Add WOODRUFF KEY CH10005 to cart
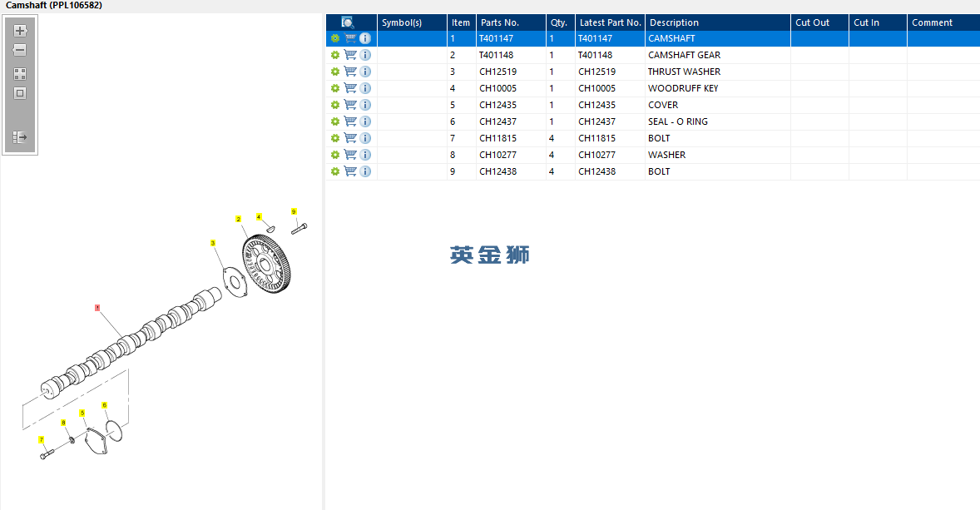 coord(350,88)
